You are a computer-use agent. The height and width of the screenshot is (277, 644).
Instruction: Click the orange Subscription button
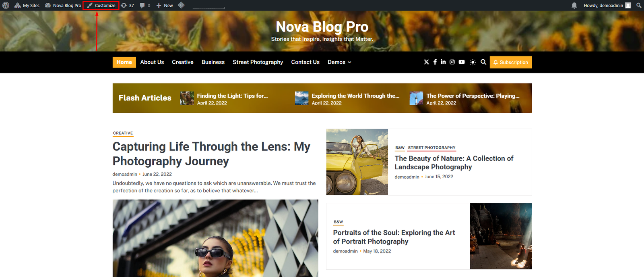511,62
